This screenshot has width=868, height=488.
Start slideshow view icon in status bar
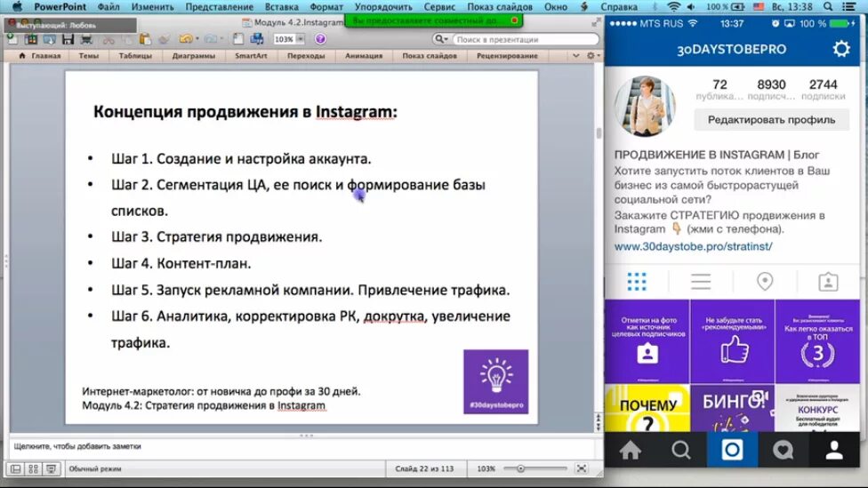coord(51,468)
